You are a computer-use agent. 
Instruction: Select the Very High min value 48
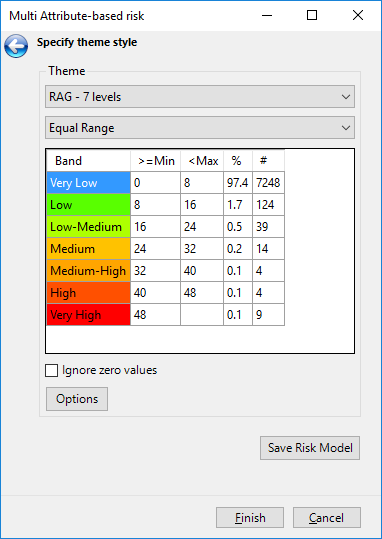click(155, 315)
